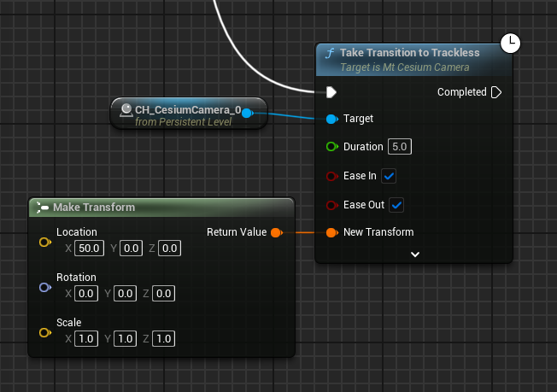Image resolution: width=557 pixels, height=392 pixels.
Task: Select the Take Transition to Trackless header
Action: click(410, 53)
